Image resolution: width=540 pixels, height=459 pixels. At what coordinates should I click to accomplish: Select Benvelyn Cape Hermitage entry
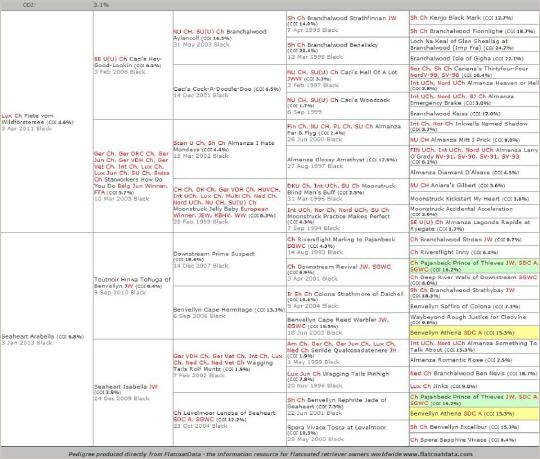[x=213, y=310]
